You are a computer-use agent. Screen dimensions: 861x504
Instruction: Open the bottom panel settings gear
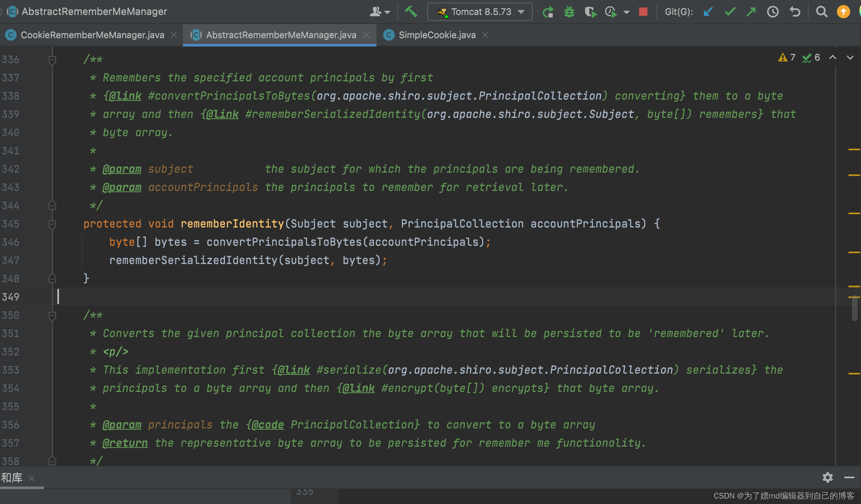coord(827,477)
